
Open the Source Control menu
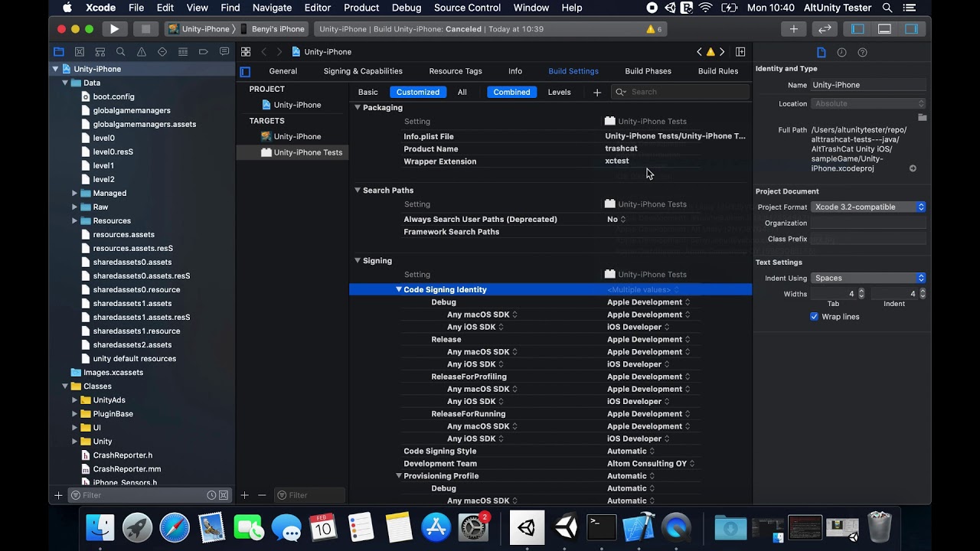pyautogui.click(x=467, y=8)
